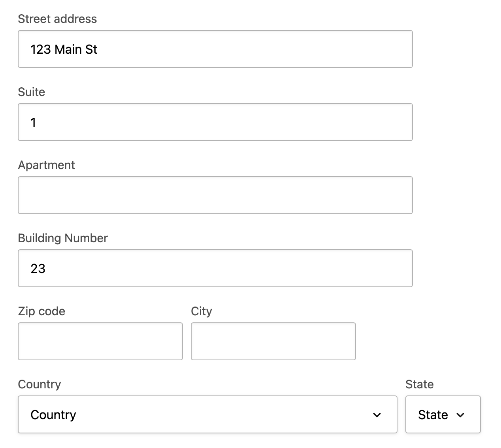Click the empty Zip code field
Image resolution: width=501 pixels, height=448 pixels.
pyautogui.click(x=100, y=341)
